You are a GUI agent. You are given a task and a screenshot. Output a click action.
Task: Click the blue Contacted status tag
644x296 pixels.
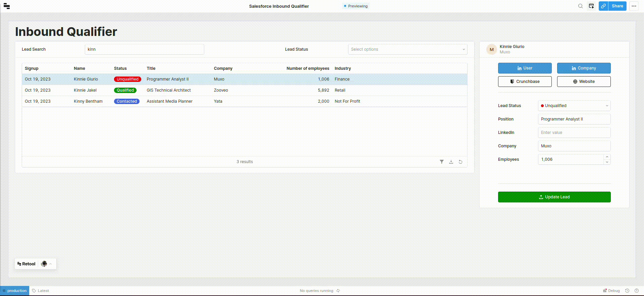coord(127,101)
